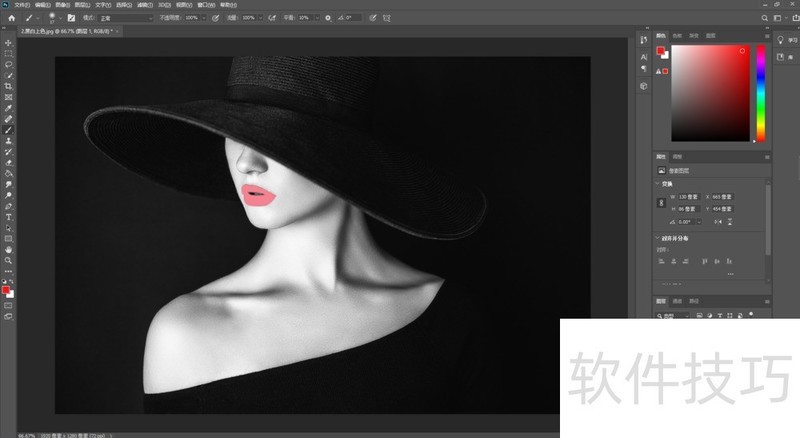This screenshot has height=438, width=800.
Task: Activate the Zoom tool
Action: [x=9, y=260]
